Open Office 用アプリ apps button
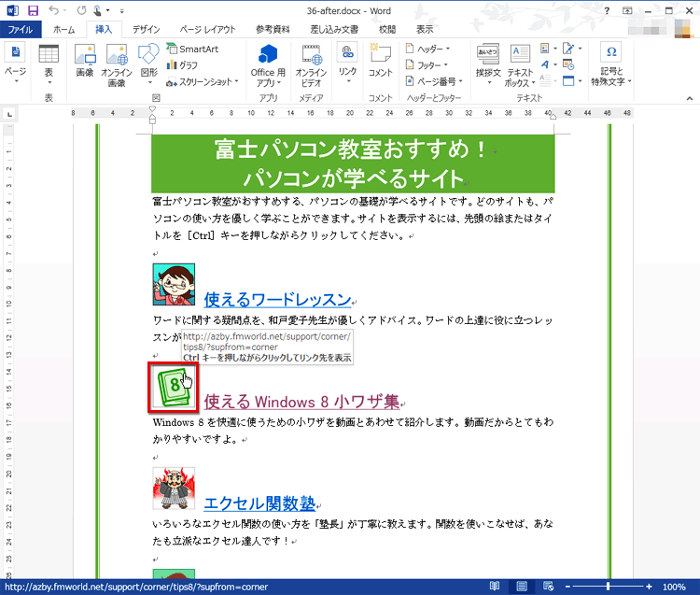The width and height of the screenshot is (700, 595). click(x=268, y=65)
